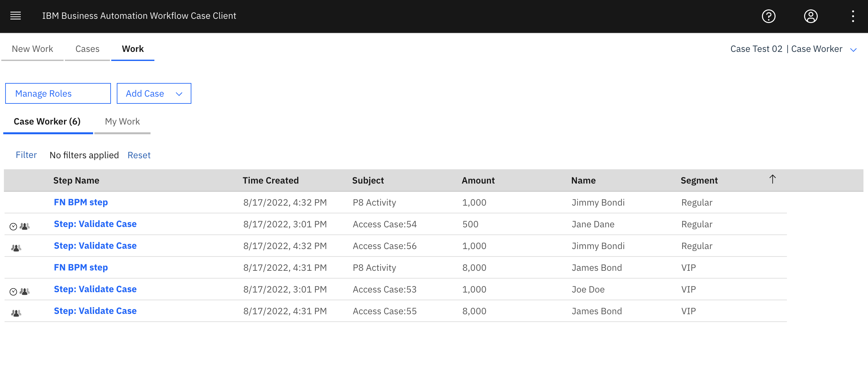
Task: Click the clock icon on Access Case:53 row
Action: 13,292
